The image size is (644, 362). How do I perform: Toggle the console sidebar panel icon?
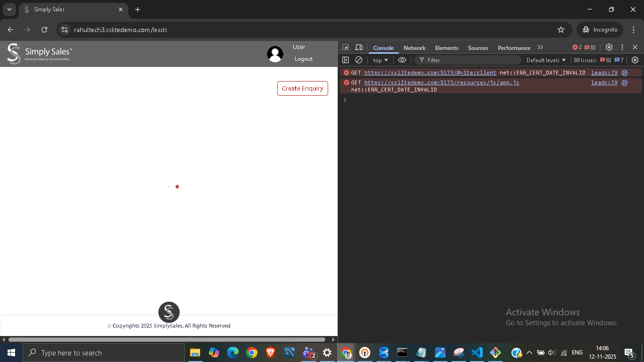[346, 60]
